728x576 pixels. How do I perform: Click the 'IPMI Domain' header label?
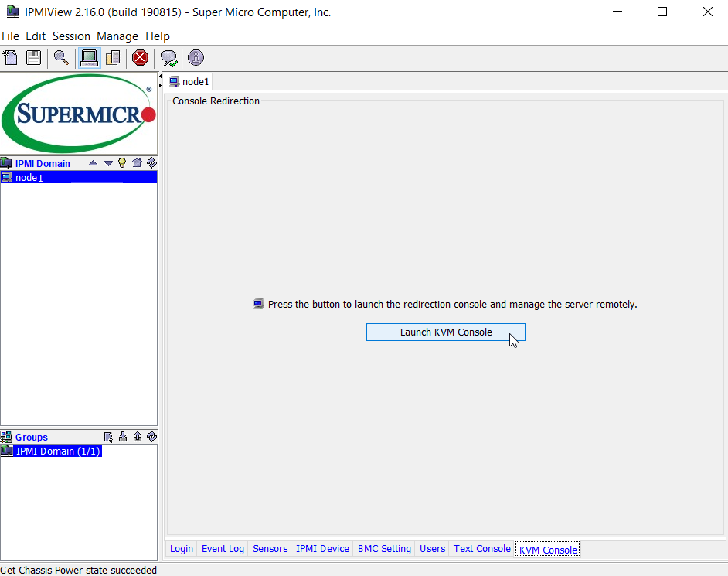(x=43, y=163)
